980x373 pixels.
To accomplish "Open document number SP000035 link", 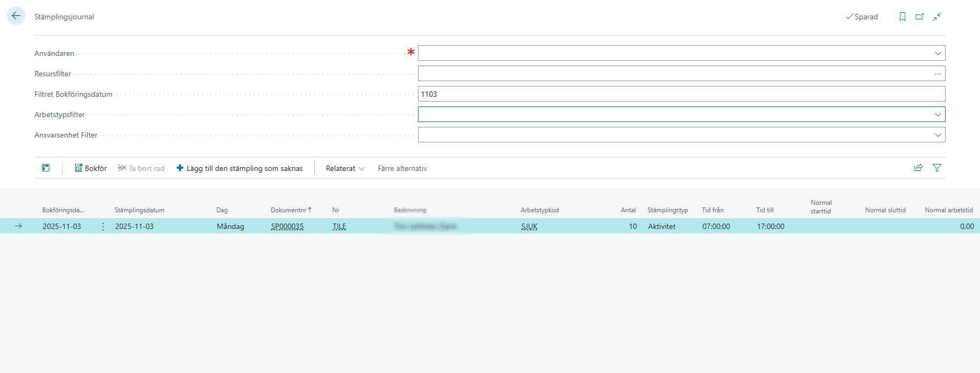I will (x=287, y=226).
